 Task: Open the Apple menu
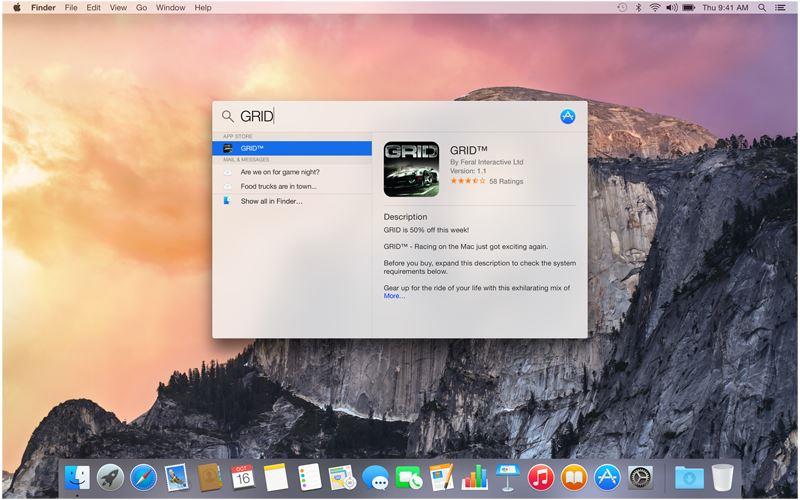[17, 7]
